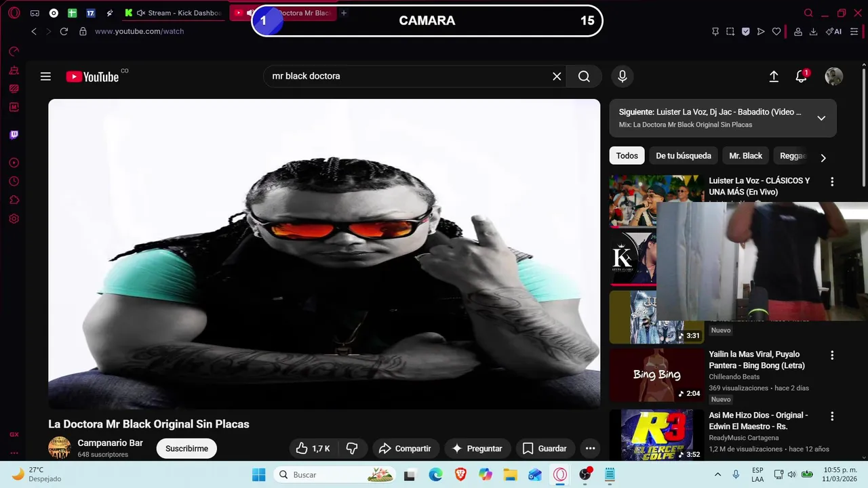This screenshot has width=868, height=488.
Task: Click the Suscribirme button
Action: tap(186, 449)
